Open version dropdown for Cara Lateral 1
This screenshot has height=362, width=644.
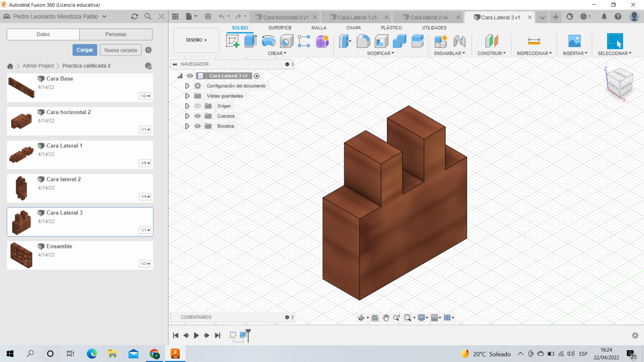click(x=145, y=163)
